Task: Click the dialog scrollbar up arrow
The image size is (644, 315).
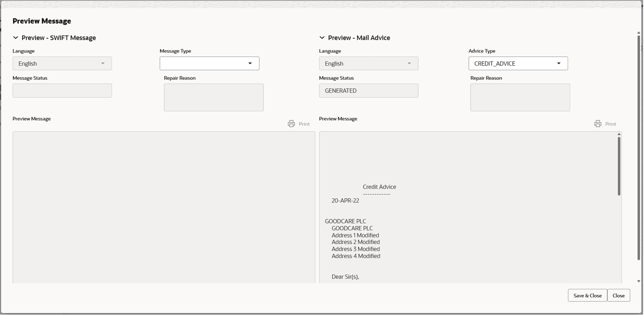Action: 639,33
